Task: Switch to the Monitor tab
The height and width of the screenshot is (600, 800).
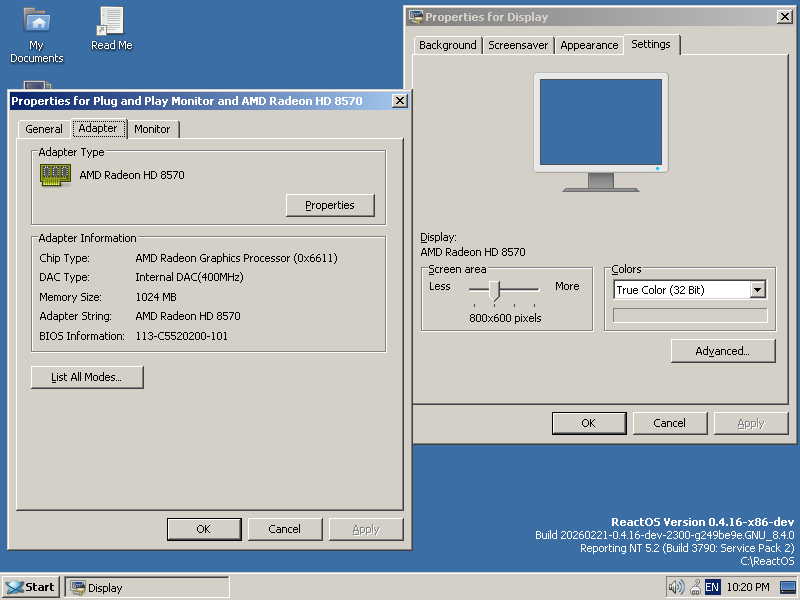Action: pyautogui.click(x=152, y=129)
